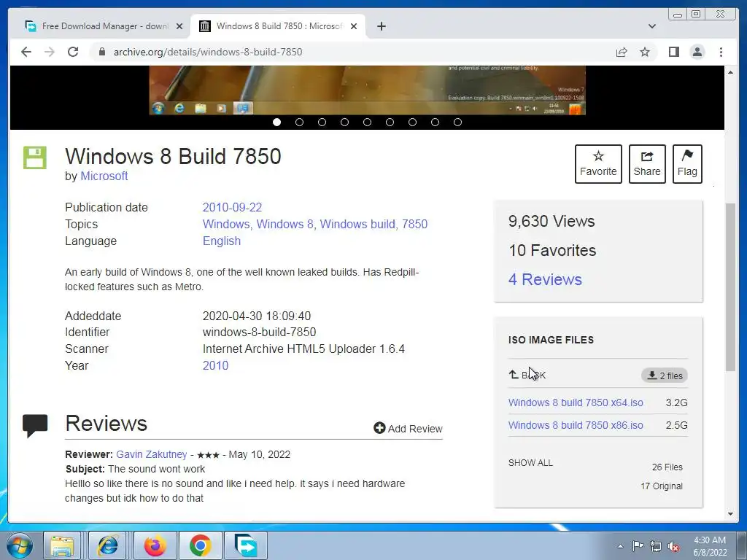Open the Windows build topic link
This screenshot has width=747, height=560.
[357, 225]
